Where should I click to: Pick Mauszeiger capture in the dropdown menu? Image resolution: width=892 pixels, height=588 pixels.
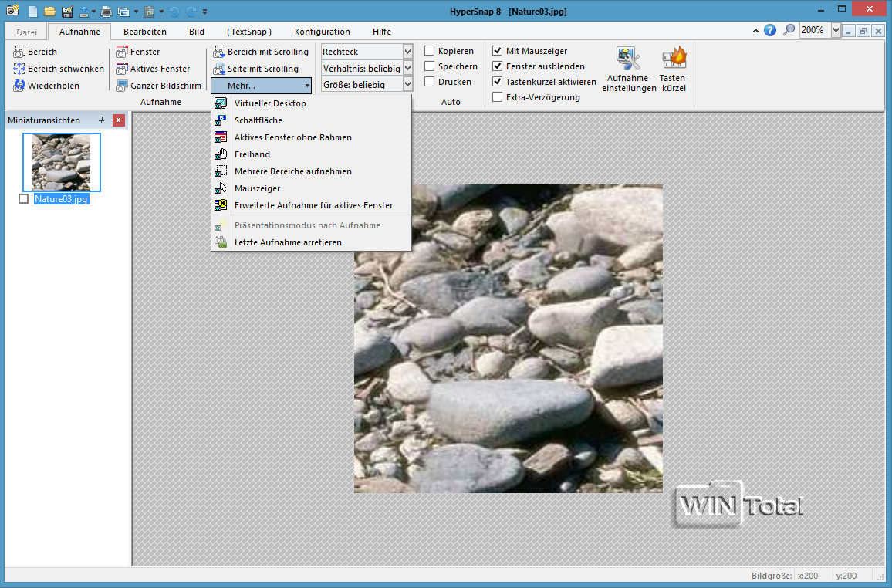[257, 188]
